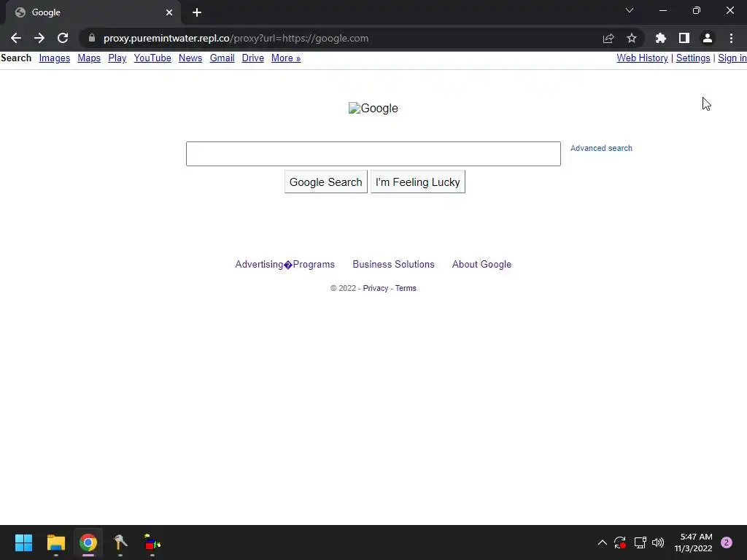Open the Settings link
The image size is (747, 560).
pos(693,58)
